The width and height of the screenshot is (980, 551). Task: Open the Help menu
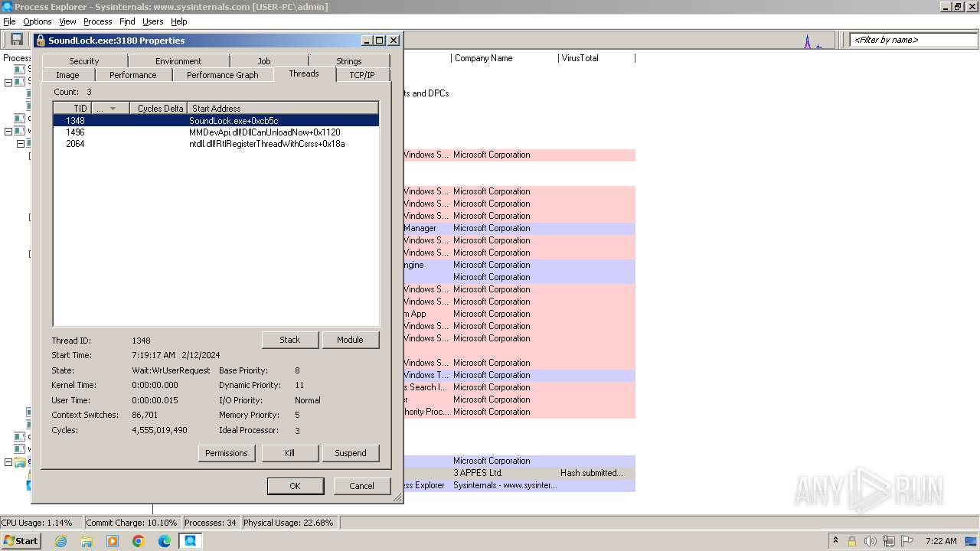(178, 21)
